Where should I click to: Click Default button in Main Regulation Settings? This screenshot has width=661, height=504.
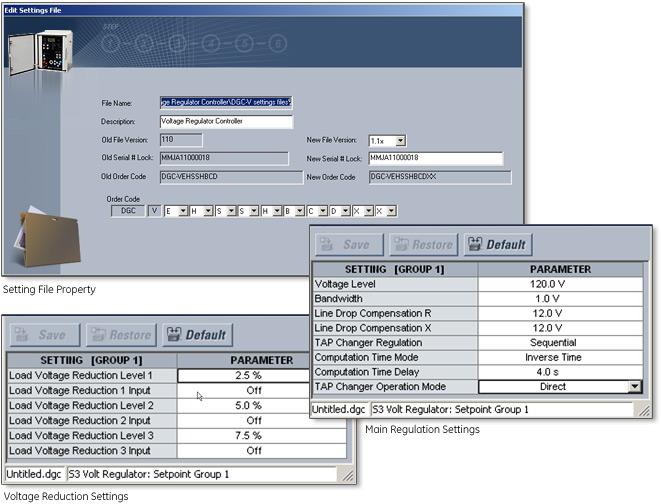(x=497, y=244)
